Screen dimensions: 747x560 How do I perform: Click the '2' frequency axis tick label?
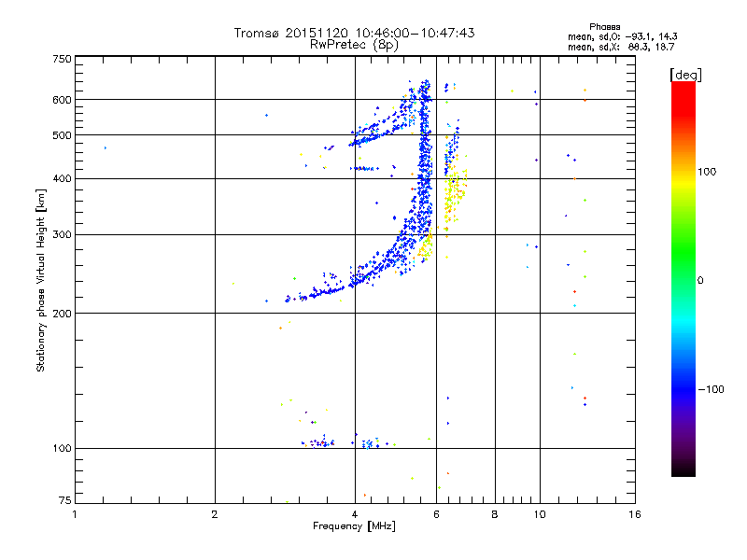(x=215, y=514)
